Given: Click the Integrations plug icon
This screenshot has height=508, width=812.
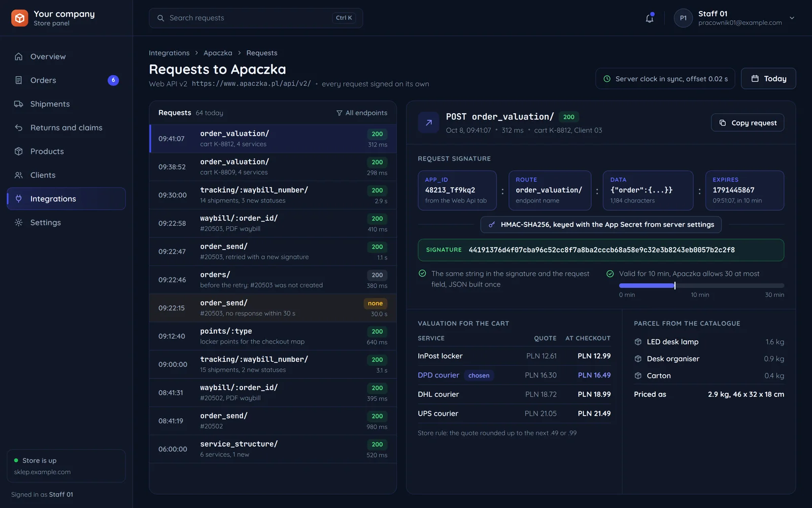Looking at the screenshot, I should point(19,199).
